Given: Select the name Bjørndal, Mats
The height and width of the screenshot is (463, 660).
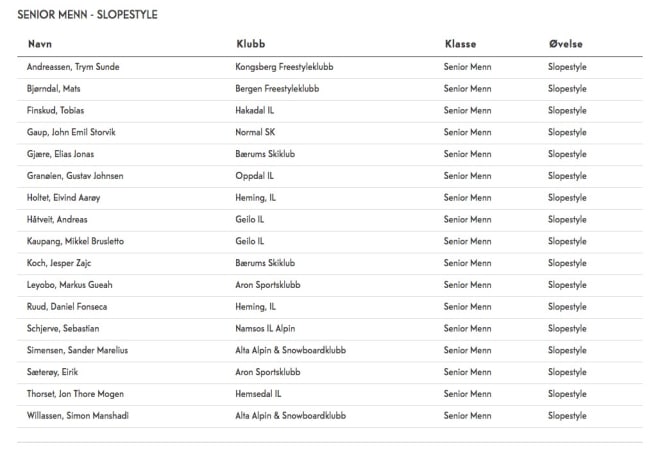Looking at the screenshot, I should (x=53, y=89).
